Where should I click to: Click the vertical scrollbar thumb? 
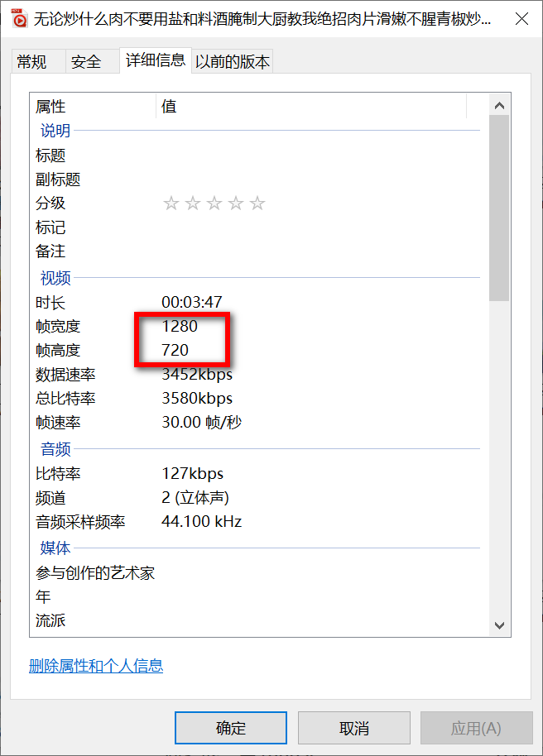[499, 208]
